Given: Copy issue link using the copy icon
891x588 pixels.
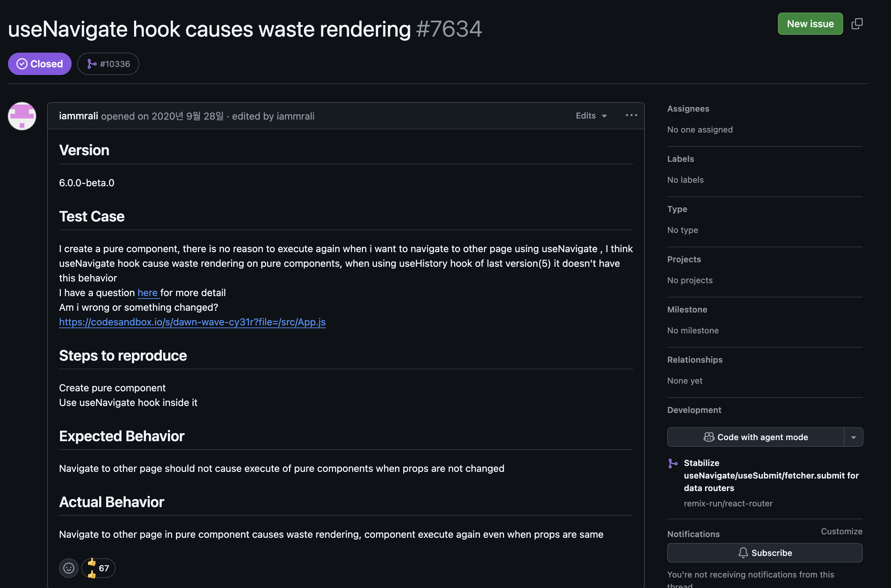Looking at the screenshot, I should (857, 24).
